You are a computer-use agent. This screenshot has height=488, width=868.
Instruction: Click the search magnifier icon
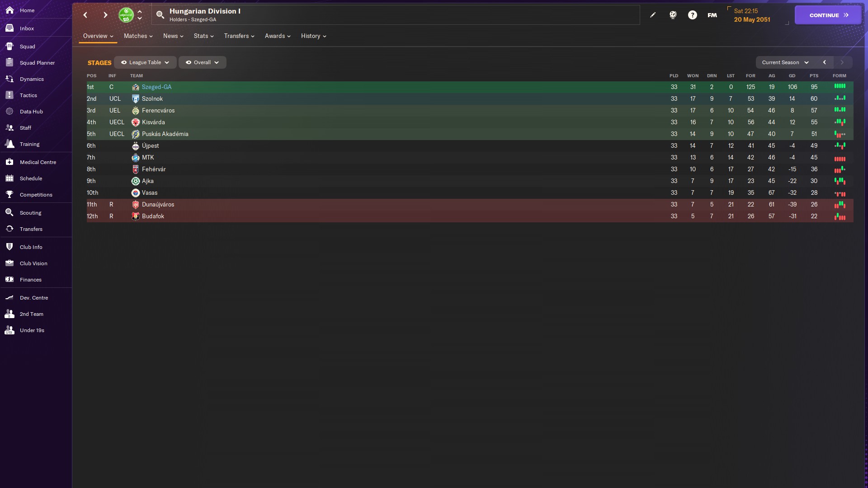pyautogui.click(x=160, y=15)
